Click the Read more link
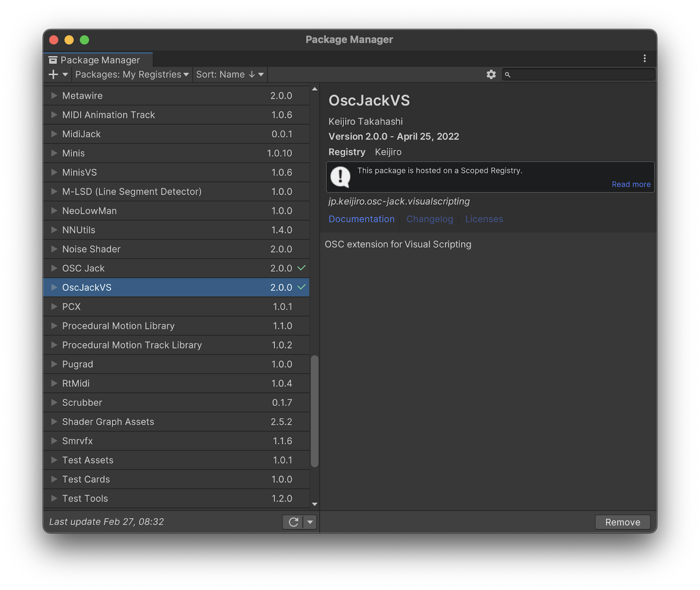The image size is (700, 590). click(x=631, y=185)
